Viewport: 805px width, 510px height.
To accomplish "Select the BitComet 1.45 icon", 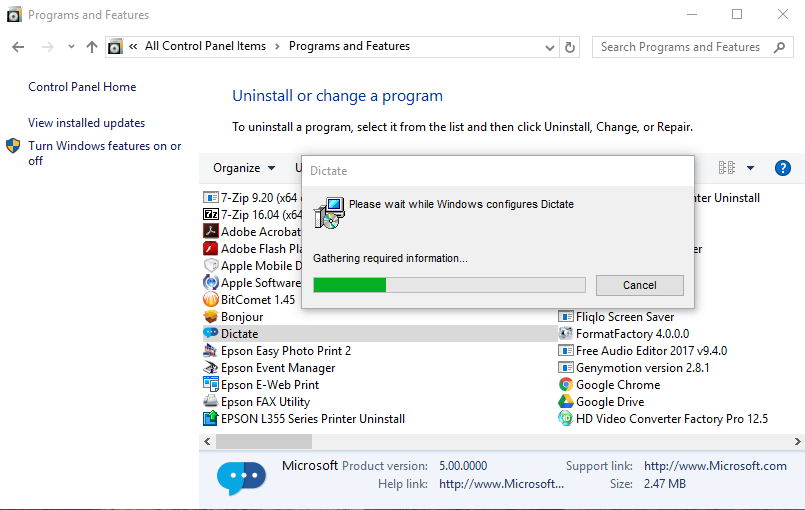I will [x=210, y=299].
